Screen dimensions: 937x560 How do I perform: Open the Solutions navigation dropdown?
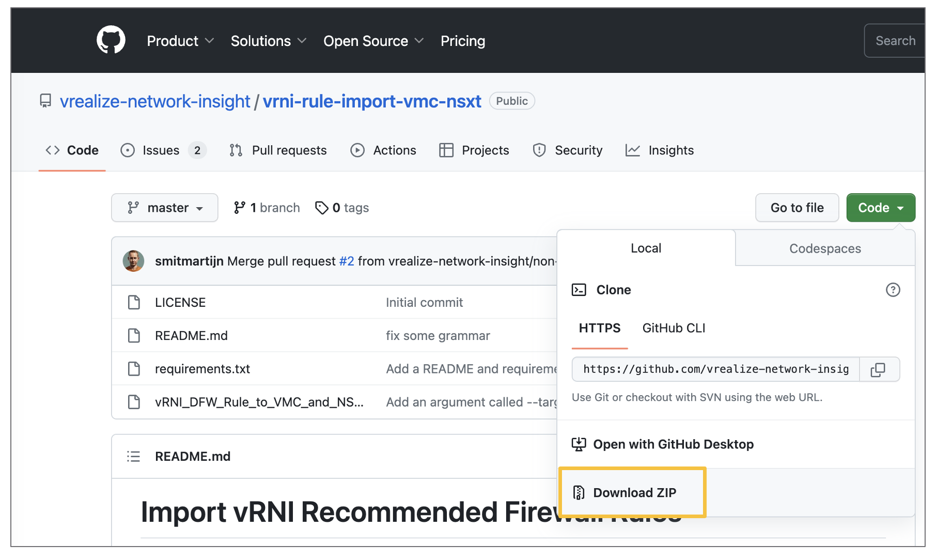click(x=268, y=41)
